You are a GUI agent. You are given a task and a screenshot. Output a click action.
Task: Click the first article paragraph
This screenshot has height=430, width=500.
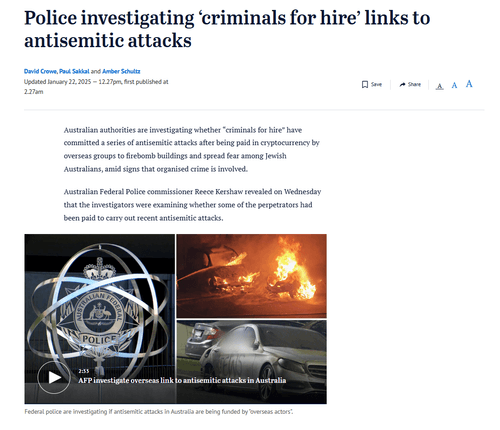(192, 149)
